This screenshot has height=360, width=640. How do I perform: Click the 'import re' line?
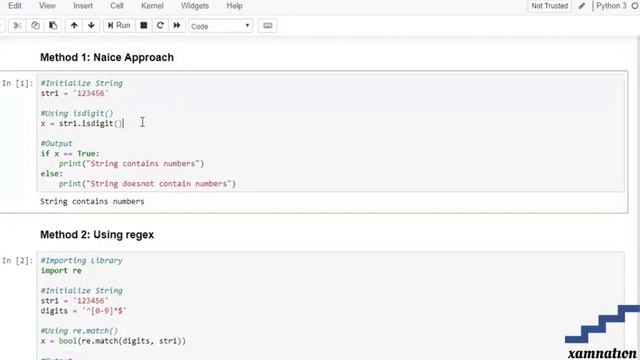(61, 271)
